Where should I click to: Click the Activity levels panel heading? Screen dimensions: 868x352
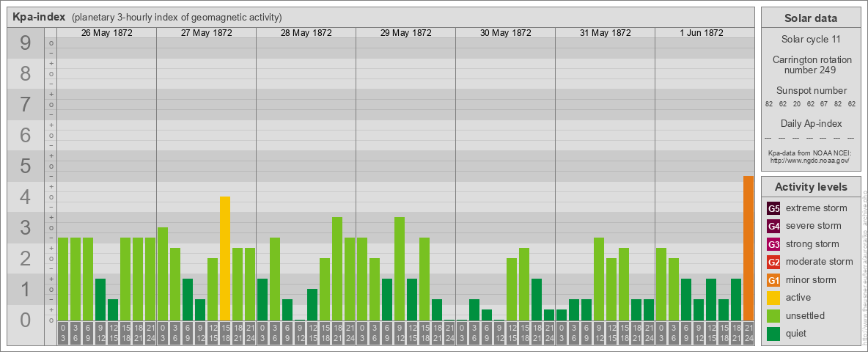pyautogui.click(x=810, y=187)
